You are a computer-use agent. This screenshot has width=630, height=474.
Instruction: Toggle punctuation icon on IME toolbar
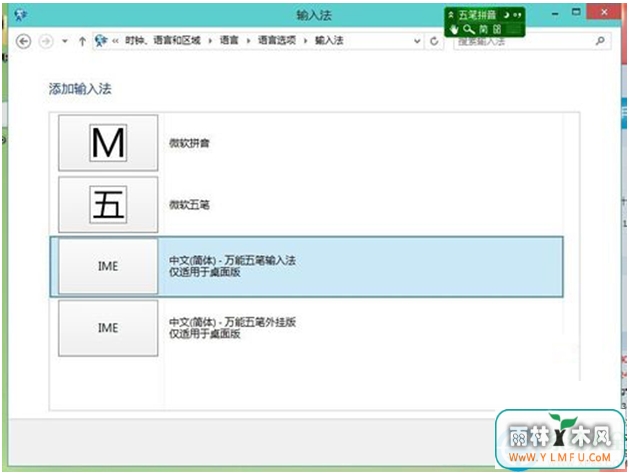click(517, 15)
